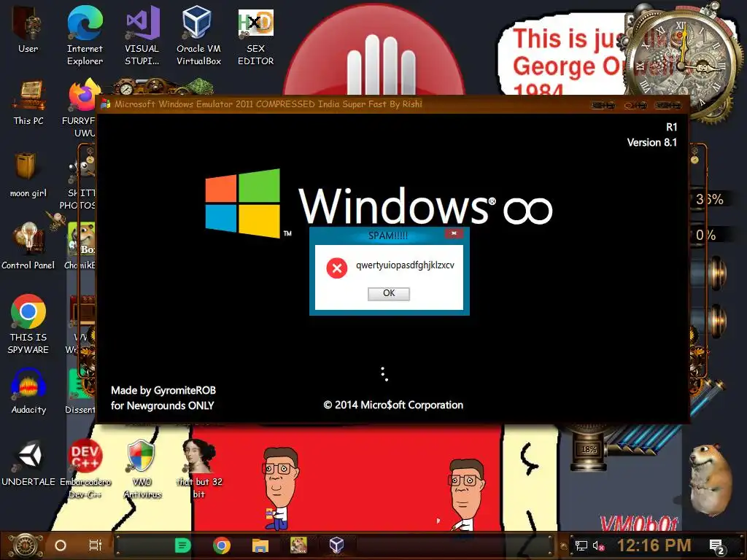Click the steampunk Start button

pos(26,545)
